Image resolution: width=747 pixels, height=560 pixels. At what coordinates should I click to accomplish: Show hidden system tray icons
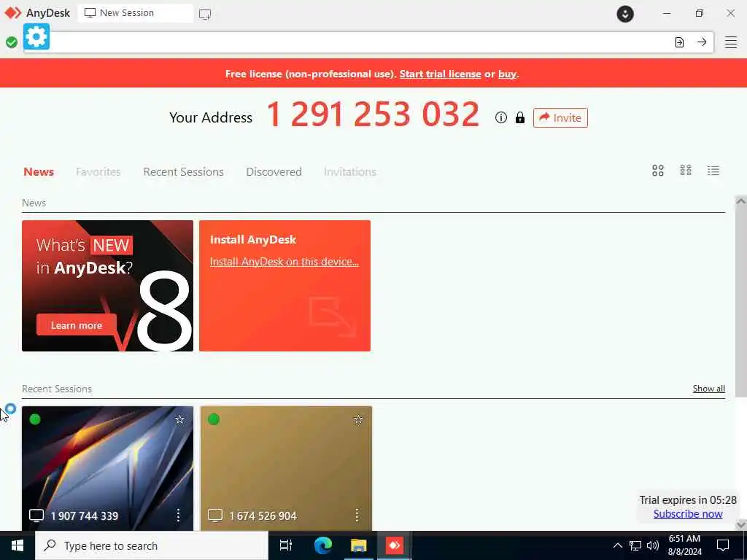click(x=617, y=545)
